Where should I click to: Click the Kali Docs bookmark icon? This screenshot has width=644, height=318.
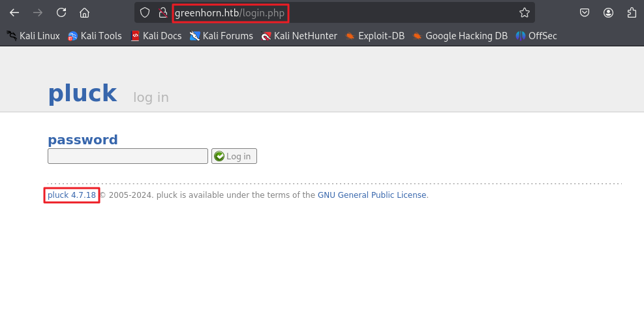pyautogui.click(x=135, y=36)
